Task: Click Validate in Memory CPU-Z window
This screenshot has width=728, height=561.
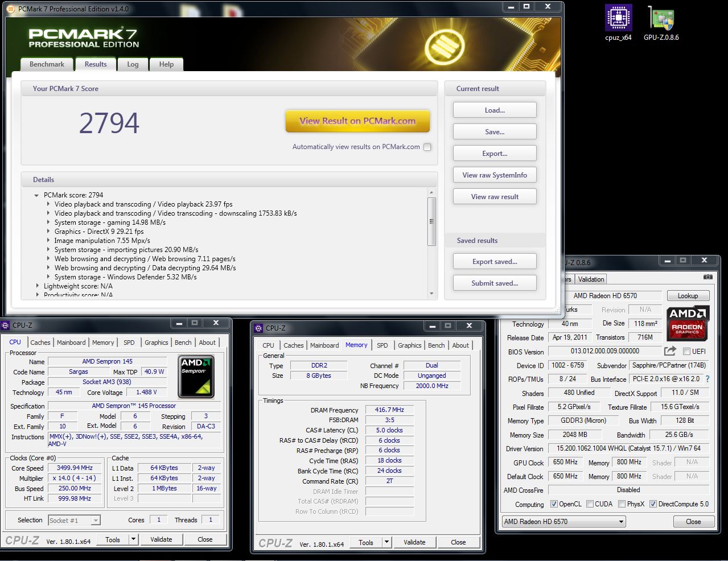Action: [x=414, y=542]
